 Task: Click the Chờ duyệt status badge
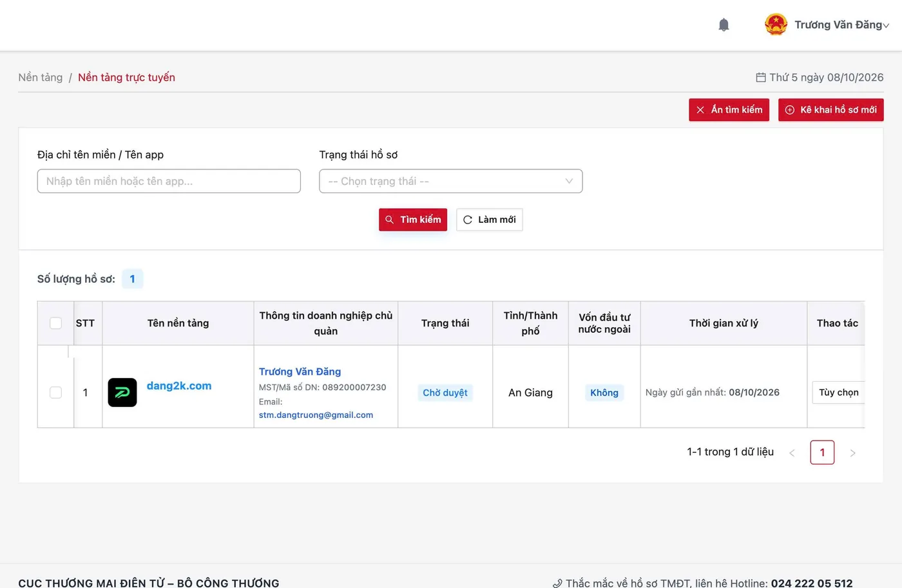pyautogui.click(x=445, y=393)
